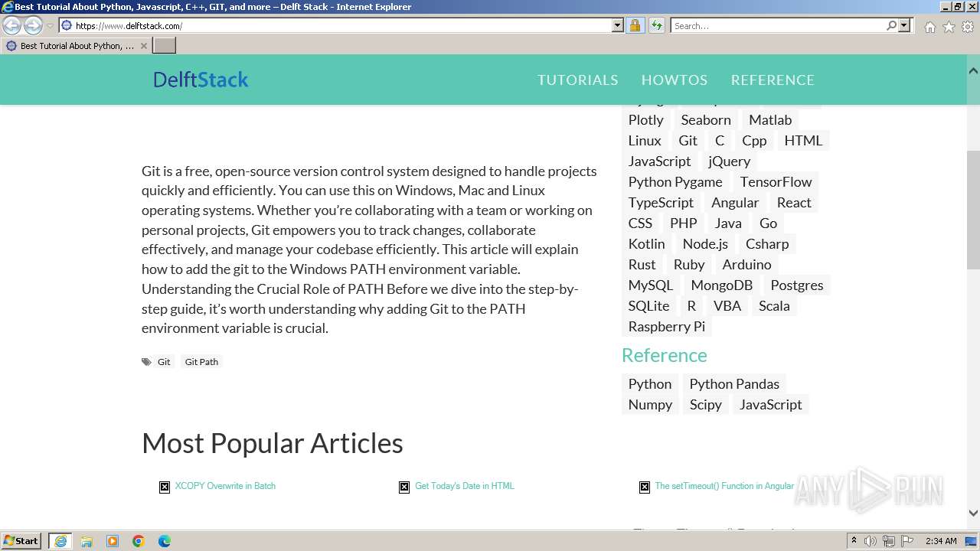Open the HOWTOS menu

point(674,80)
